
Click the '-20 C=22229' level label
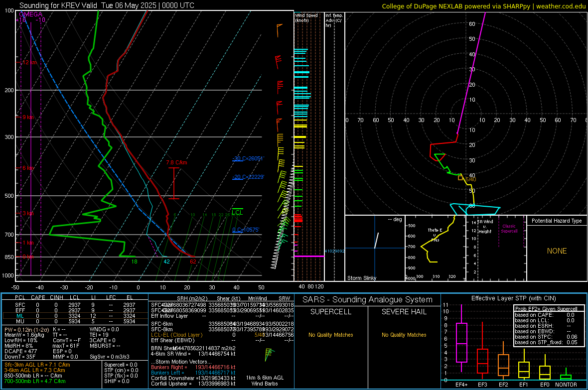click(x=248, y=177)
